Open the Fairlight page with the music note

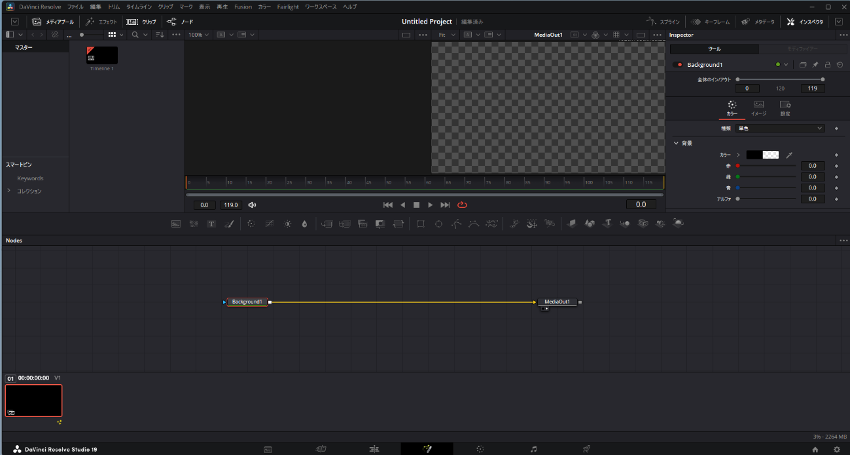tap(534, 449)
